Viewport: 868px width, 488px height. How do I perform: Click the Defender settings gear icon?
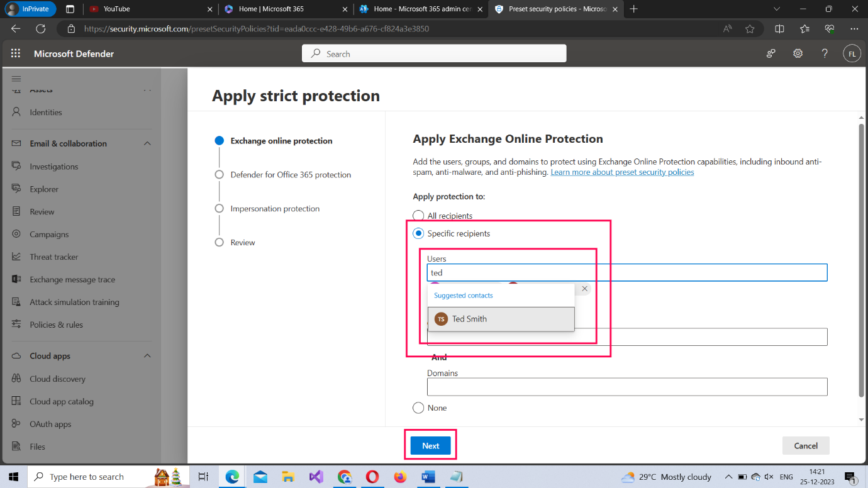point(798,53)
